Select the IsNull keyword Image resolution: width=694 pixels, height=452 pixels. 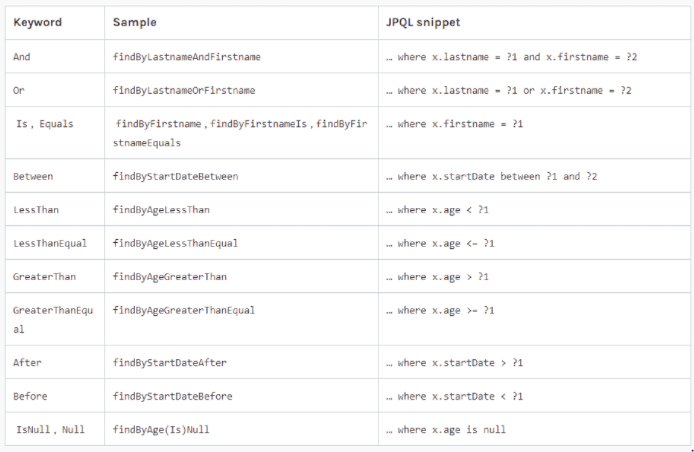point(33,429)
